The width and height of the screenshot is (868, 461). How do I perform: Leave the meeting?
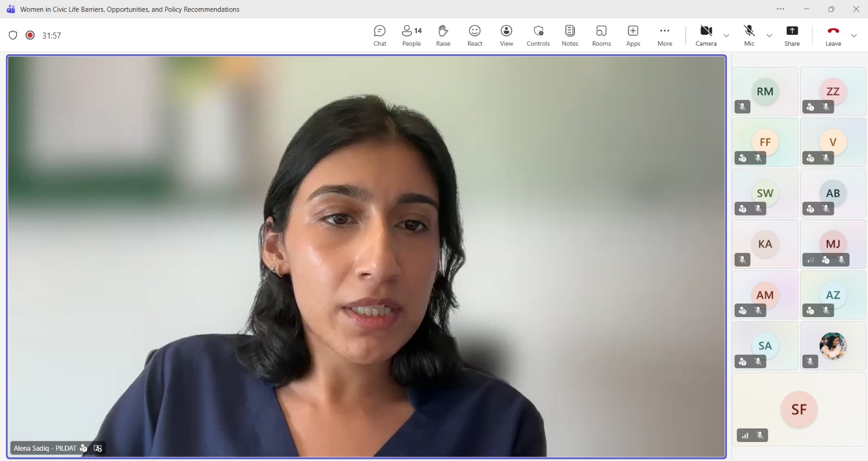[x=833, y=35]
